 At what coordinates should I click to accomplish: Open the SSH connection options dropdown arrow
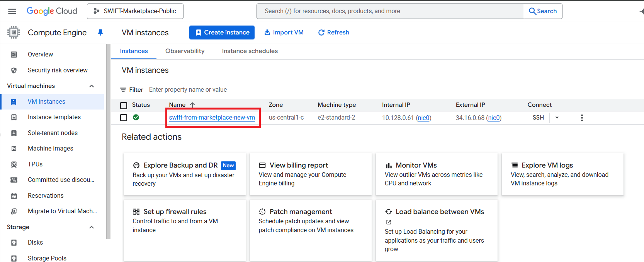[557, 118]
